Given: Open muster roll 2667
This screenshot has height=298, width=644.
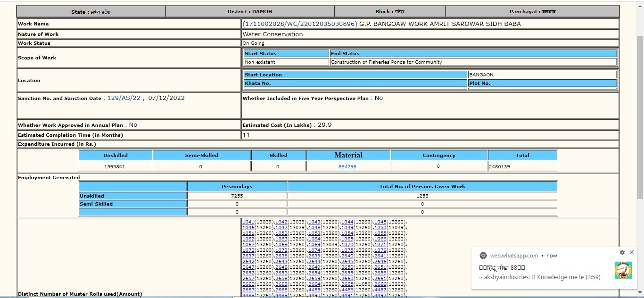Looking at the screenshot, I should pyautogui.click(x=248, y=290).
